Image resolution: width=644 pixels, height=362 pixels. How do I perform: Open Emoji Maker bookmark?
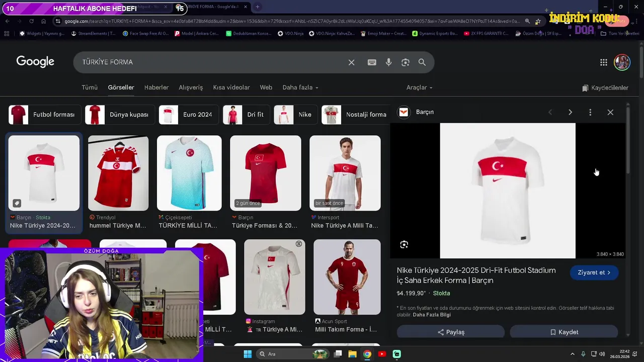(x=383, y=34)
